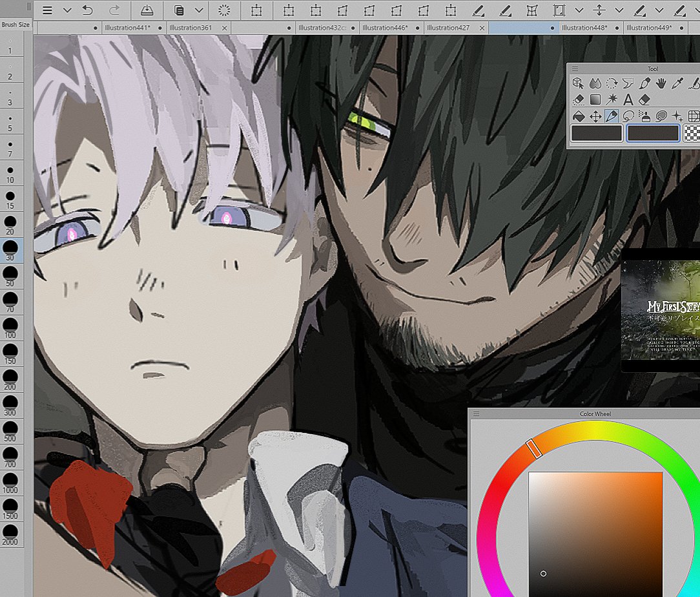Close the Illustration427 tab
700x597 pixels.
tap(482, 28)
